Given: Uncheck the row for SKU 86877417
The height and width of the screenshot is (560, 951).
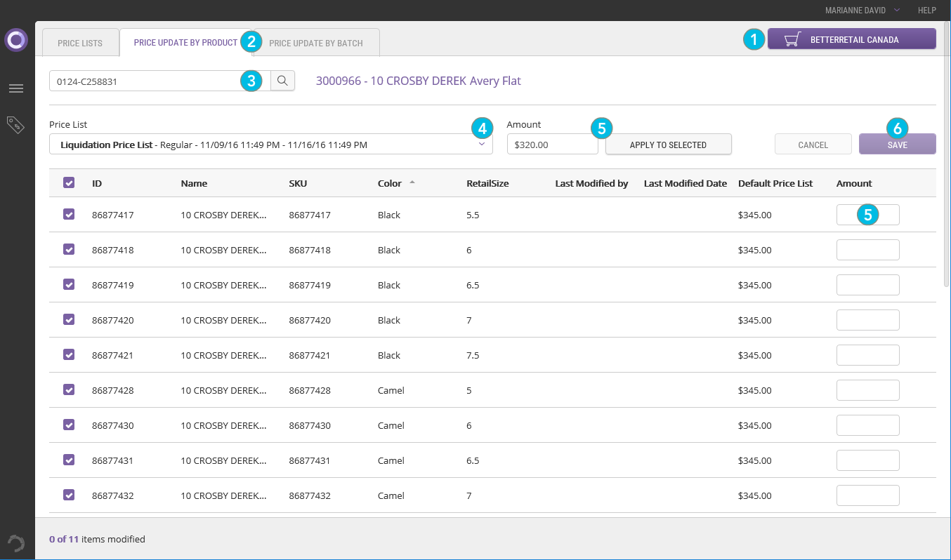Looking at the screenshot, I should tap(69, 215).
